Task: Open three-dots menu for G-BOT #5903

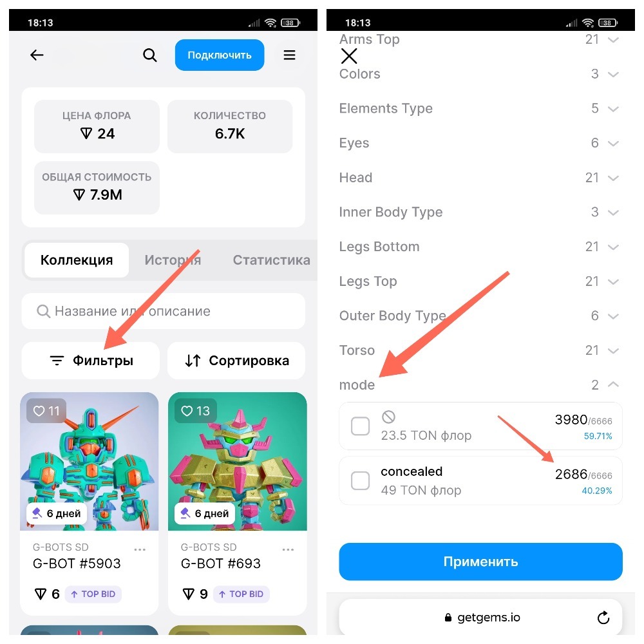Action: [x=140, y=549]
